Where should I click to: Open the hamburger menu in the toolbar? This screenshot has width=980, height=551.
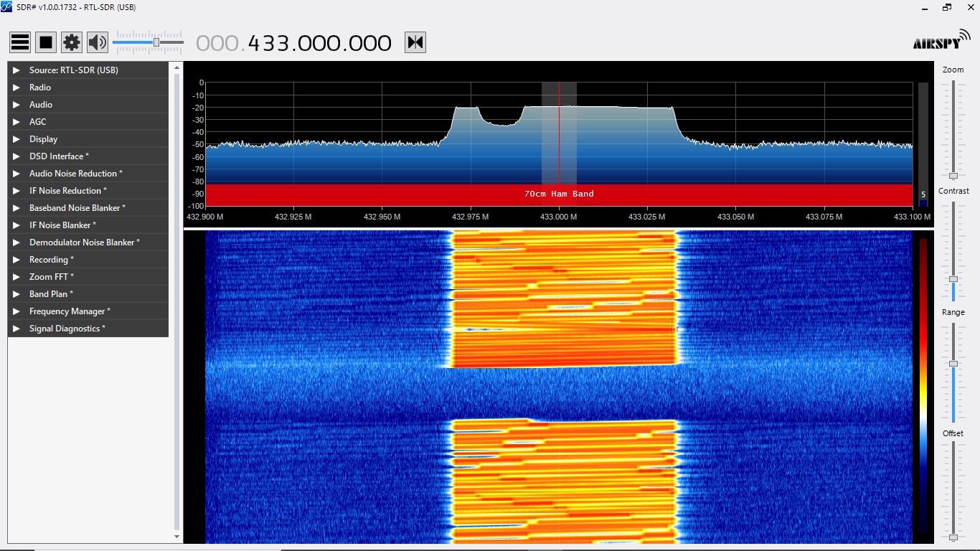pos(19,42)
